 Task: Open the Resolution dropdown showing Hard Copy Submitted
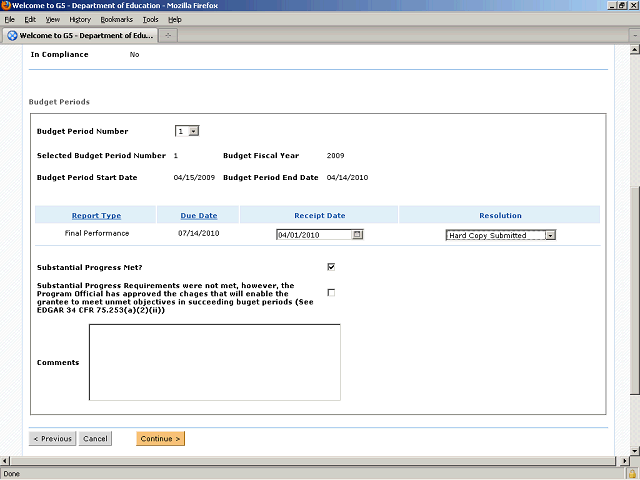[551, 236]
